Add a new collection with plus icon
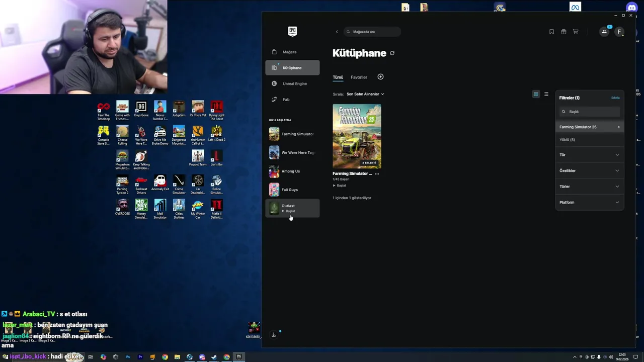 (380, 77)
